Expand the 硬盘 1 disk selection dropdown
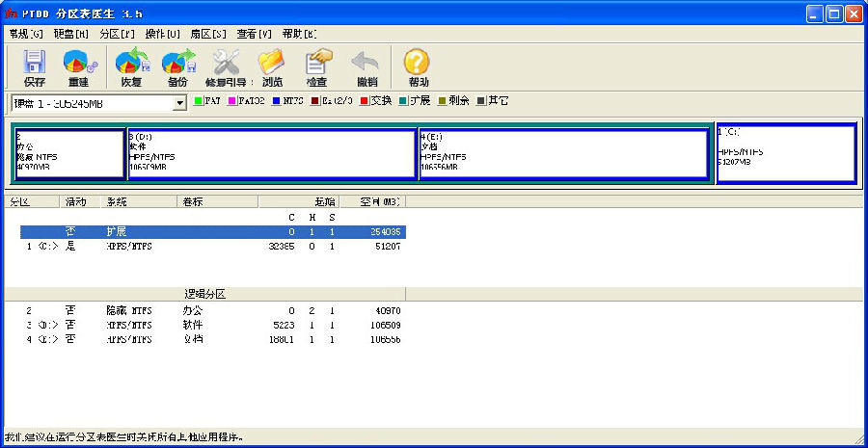The height and width of the screenshot is (448, 868). click(x=180, y=103)
